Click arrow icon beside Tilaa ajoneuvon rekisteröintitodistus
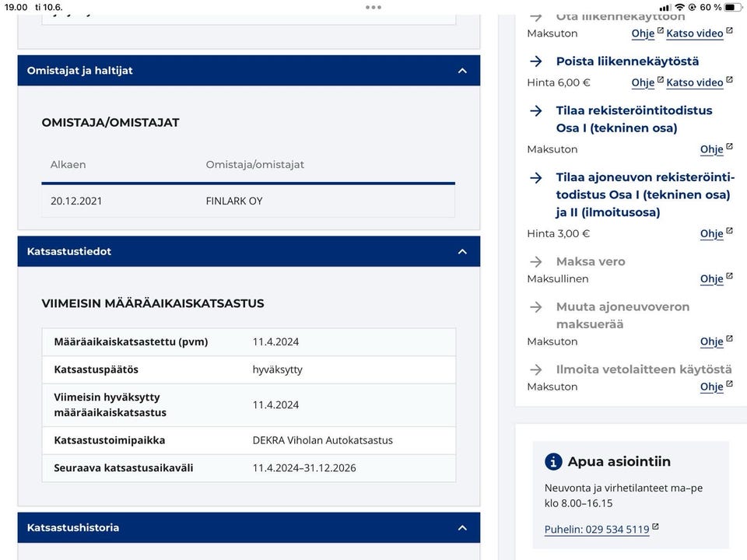747x560 pixels. pos(536,177)
